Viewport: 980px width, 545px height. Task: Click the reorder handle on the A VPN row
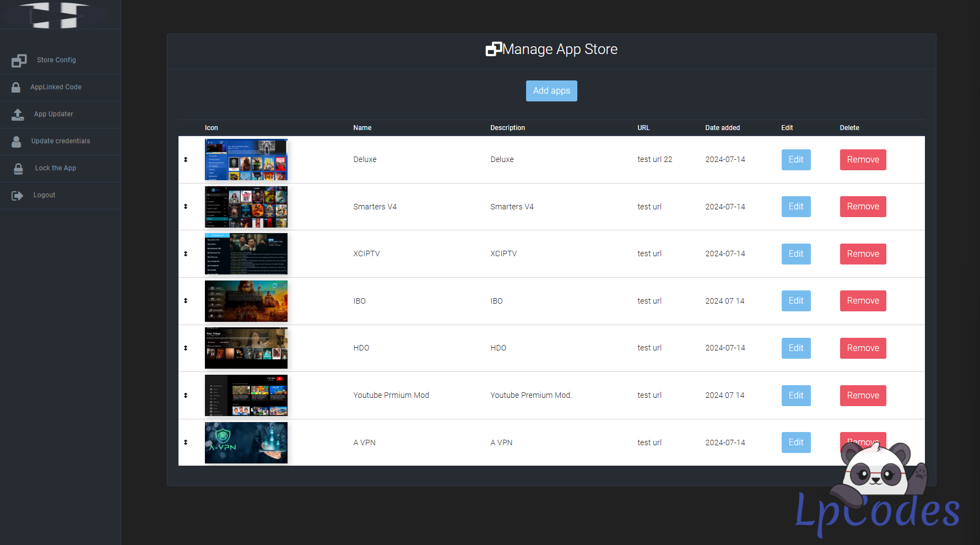pyautogui.click(x=186, y=443)
